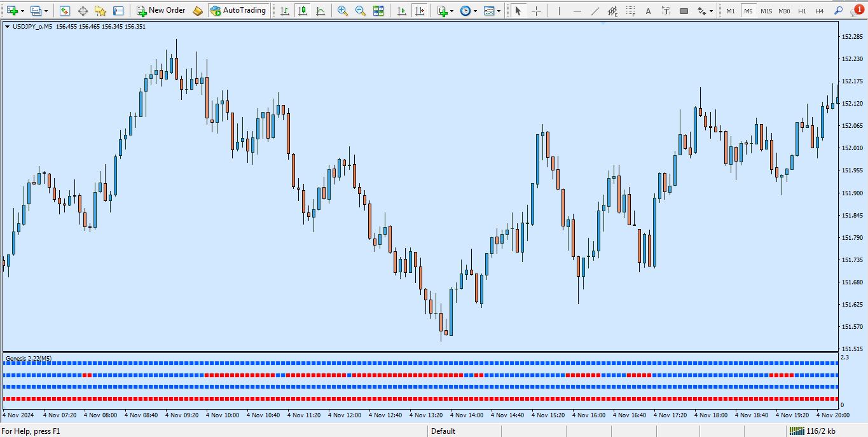Expand the chart templates dropdown
The width and height of the screenshot is (868, 437).
[x=499, y=11]
